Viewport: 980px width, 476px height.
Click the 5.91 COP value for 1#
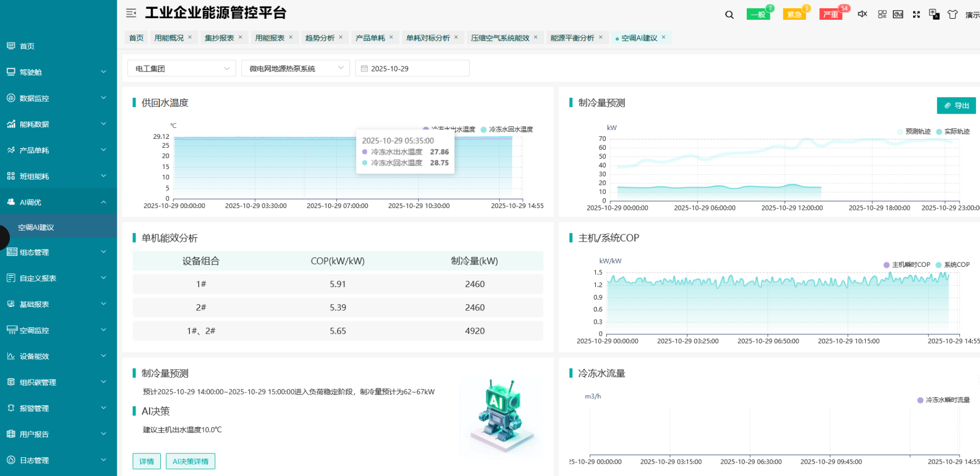tap(338, 284)
